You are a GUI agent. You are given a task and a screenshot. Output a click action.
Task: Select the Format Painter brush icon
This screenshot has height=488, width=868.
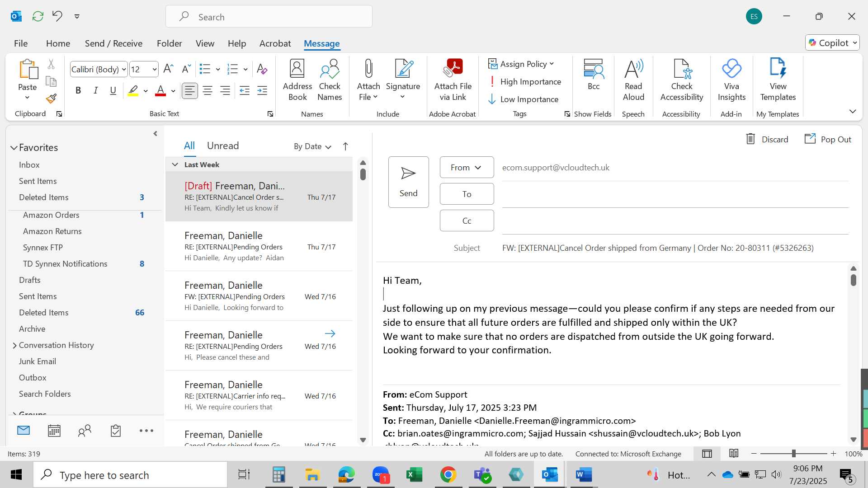tap(51, 99)
